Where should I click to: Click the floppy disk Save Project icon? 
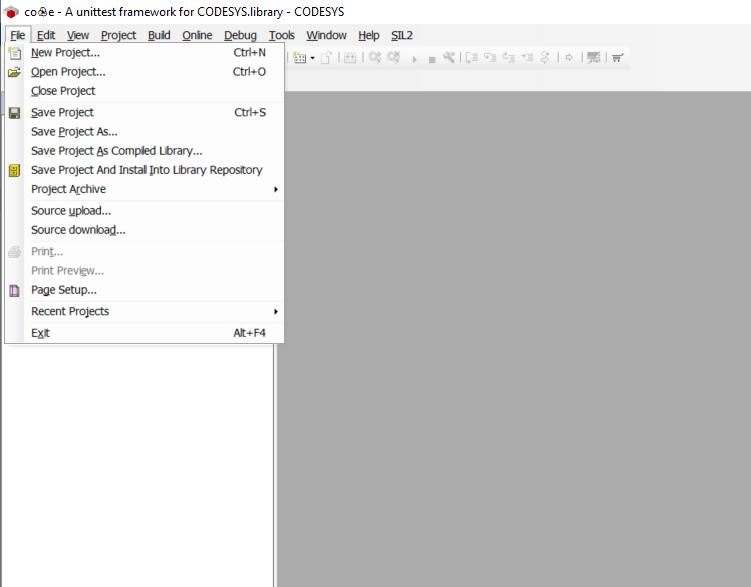[x=14, y=113]
